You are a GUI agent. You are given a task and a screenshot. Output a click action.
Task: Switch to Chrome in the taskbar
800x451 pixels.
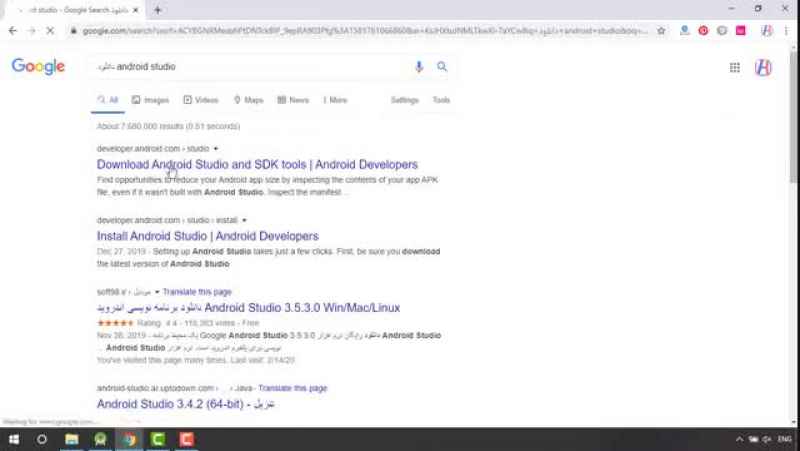point(130,439)
